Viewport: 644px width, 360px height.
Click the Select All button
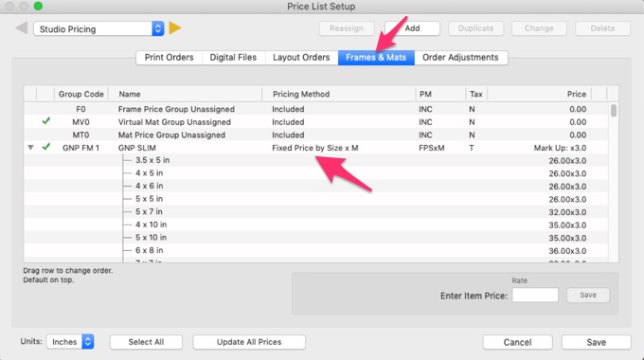pyautogui.click(x=146, y=342)
